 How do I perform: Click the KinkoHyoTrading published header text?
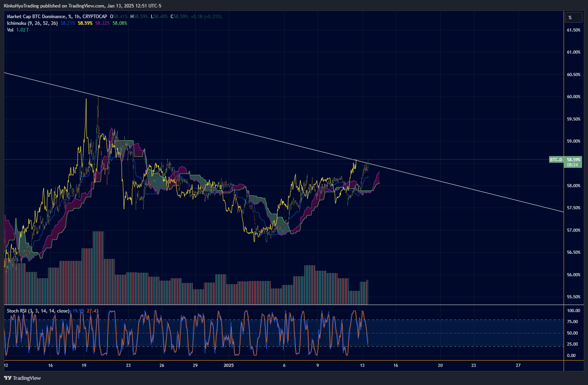(x=82, y=6)
